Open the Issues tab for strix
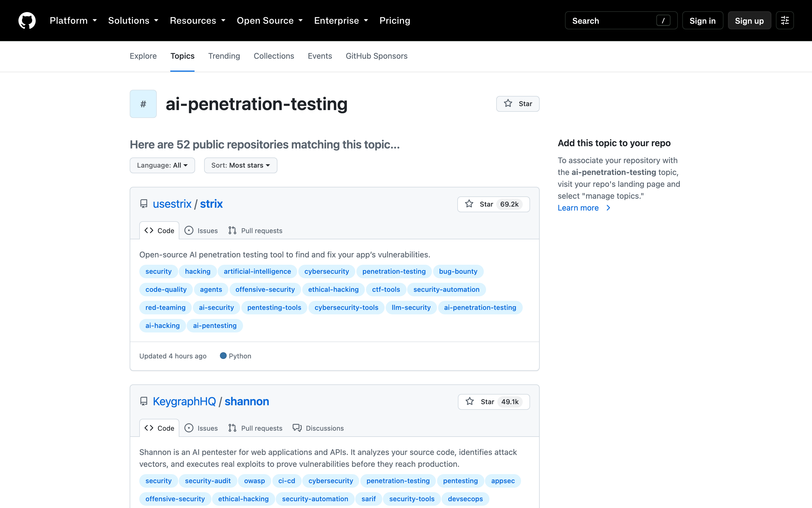 point(201,231)
